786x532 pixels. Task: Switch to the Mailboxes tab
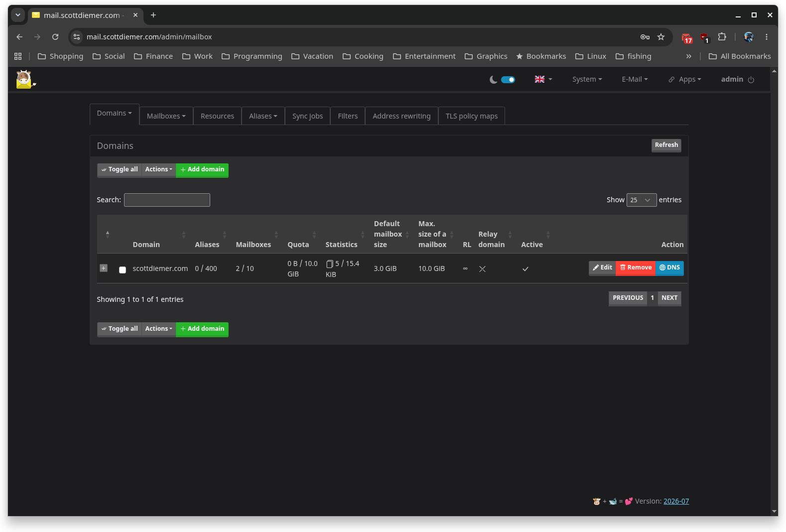pos(166,116)
